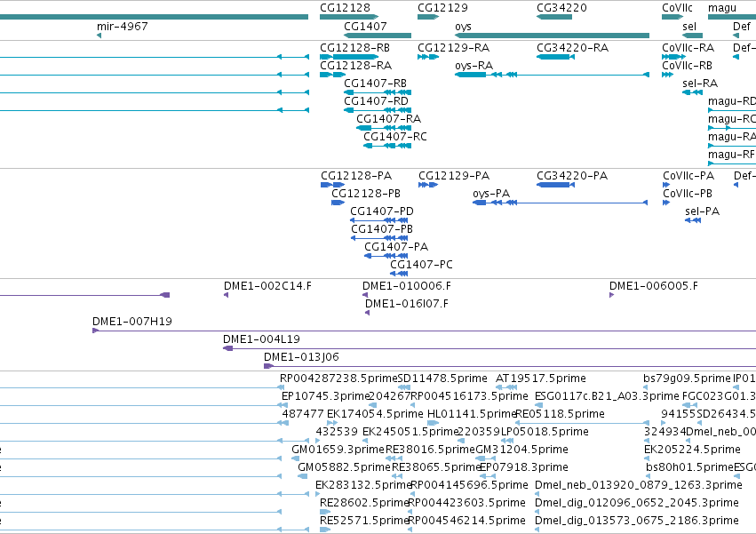Click the DME1-016I07.F clone end

[368, 313]
